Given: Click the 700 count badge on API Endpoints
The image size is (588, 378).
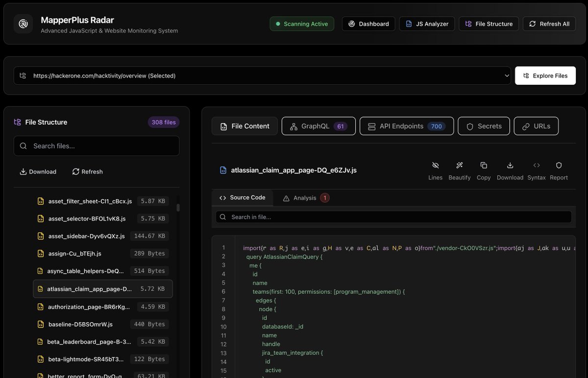Looking at the screenshot, I should click(x=437, y=126).
